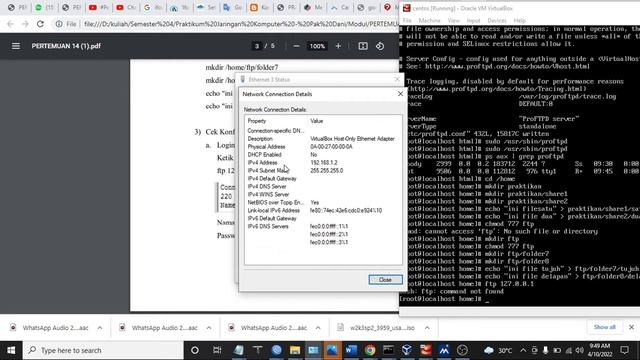Click the battery tray icon
This screenshot has width=640, height=360.
tap(557, 350)
